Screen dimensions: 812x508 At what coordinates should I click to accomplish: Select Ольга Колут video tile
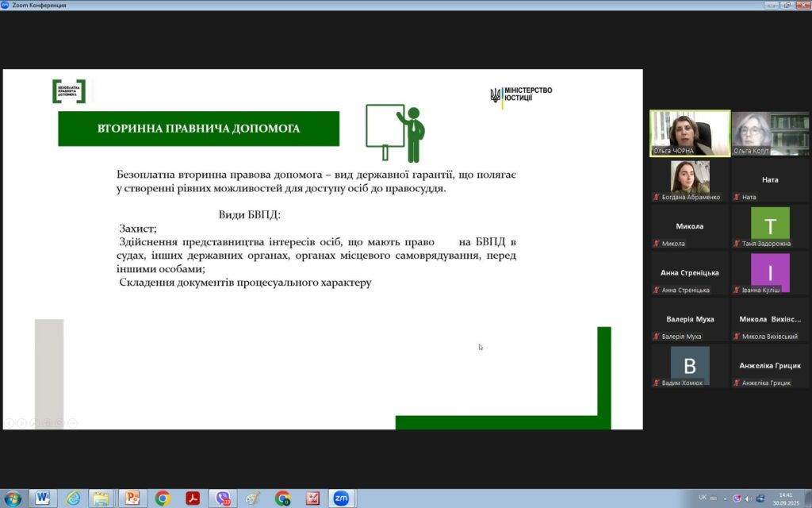tap(769, 133)
